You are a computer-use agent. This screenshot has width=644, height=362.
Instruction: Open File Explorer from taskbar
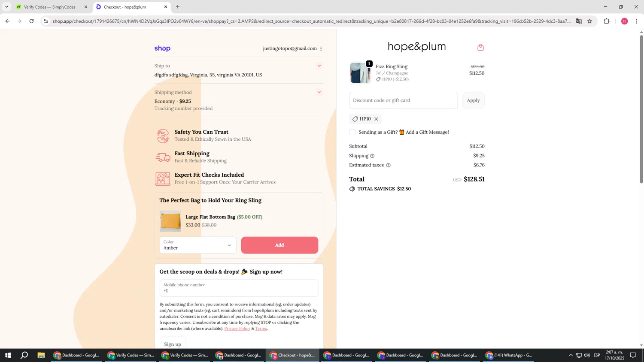tap(41, 355)
